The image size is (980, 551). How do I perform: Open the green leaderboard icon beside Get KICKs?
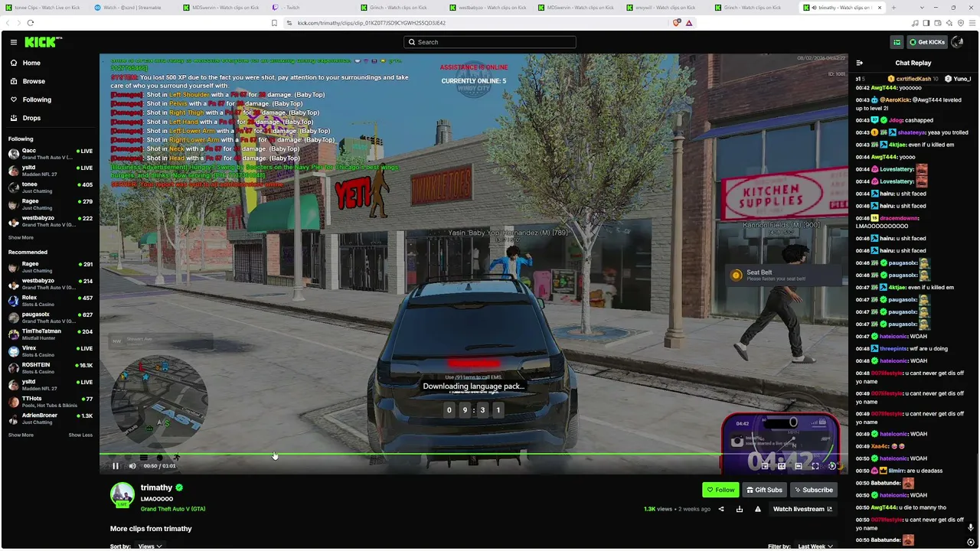pyautogui.click(x=897, y=42)
